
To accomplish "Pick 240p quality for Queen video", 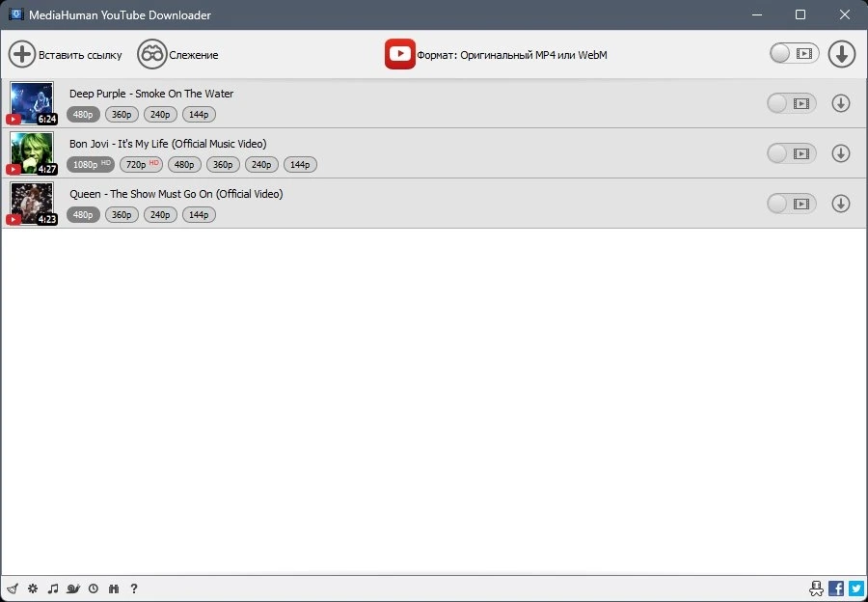I will click(160, 215).
